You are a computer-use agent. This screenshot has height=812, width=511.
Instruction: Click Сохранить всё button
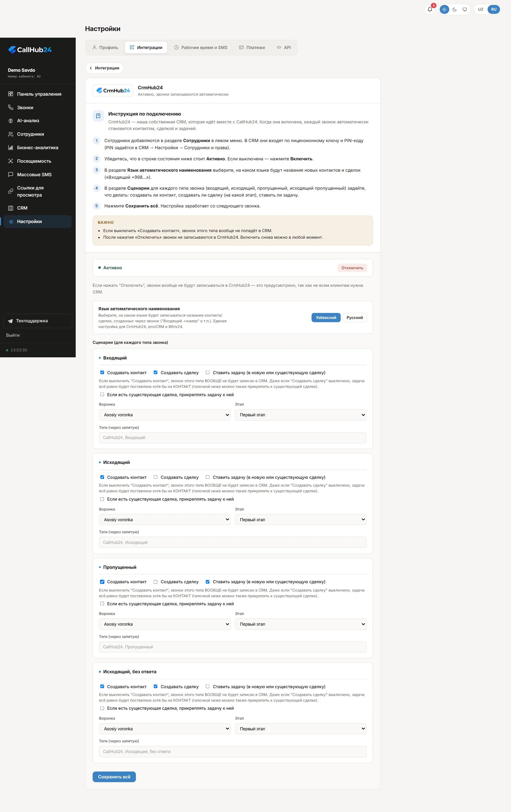pos(114,776)
